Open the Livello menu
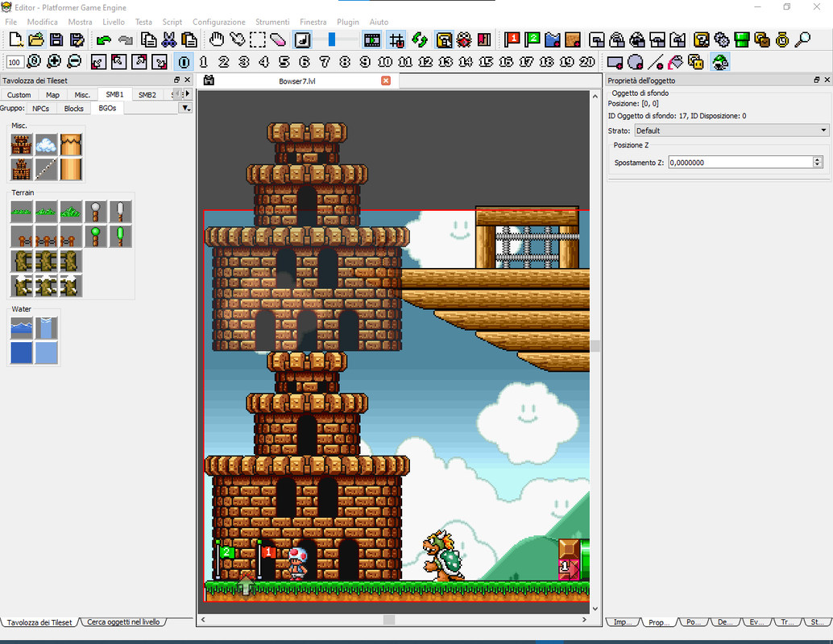The width and height of the screenshot is (833, 644). [x=114, y=22]
